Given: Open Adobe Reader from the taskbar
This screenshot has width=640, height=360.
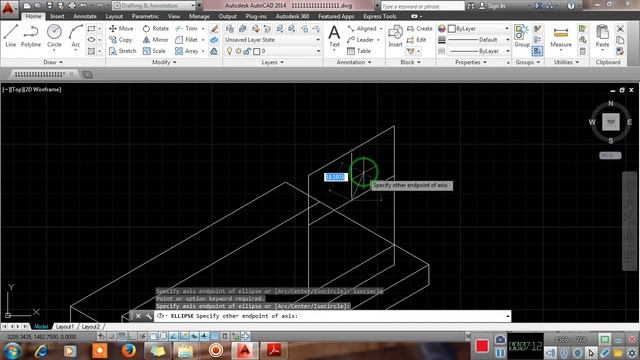Looking at the screenshot, I should [274, 350].
